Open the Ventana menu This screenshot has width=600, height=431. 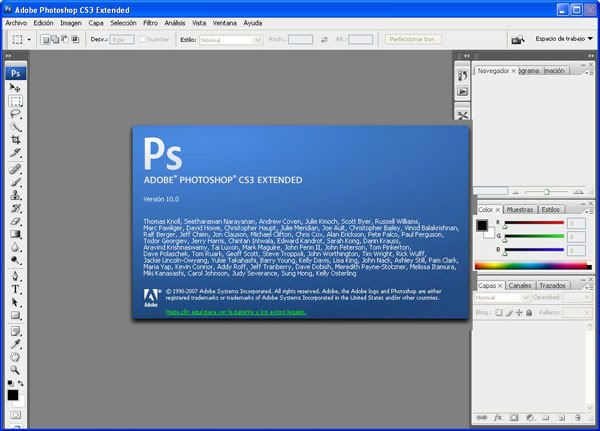(x=225, y=23)
